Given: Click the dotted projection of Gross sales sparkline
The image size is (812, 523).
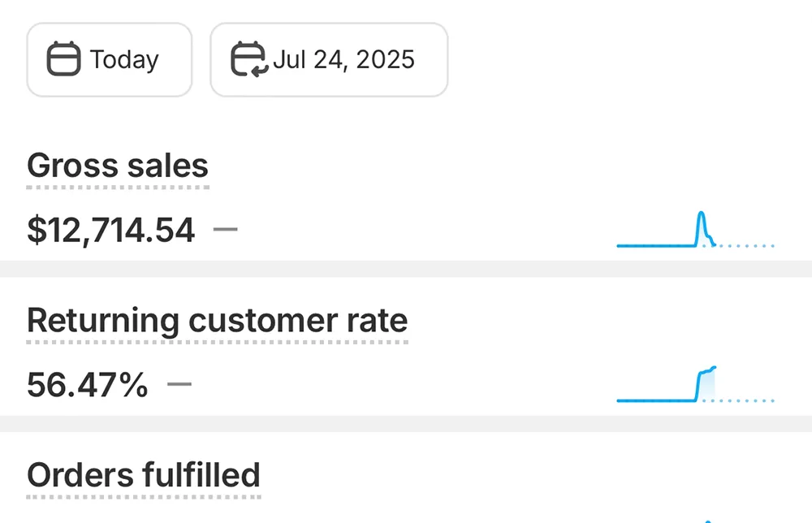Looking at the screenshot, I should [x=745, y=246].
